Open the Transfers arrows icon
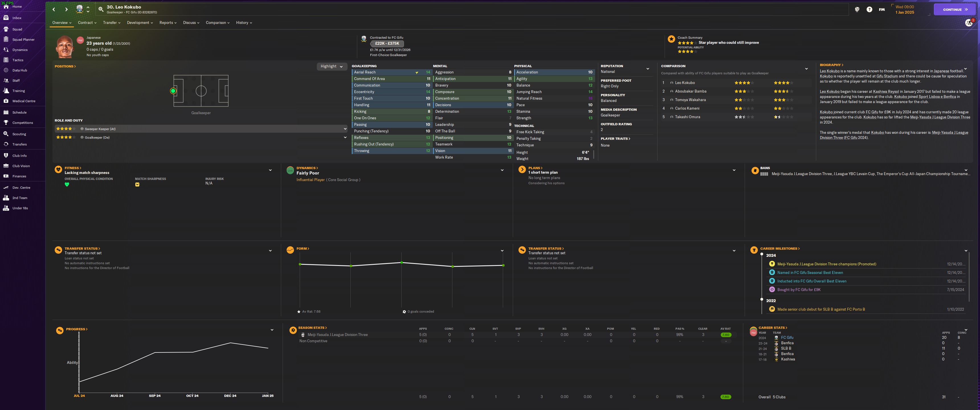980x410 pixels. click(x=6, y=145)
